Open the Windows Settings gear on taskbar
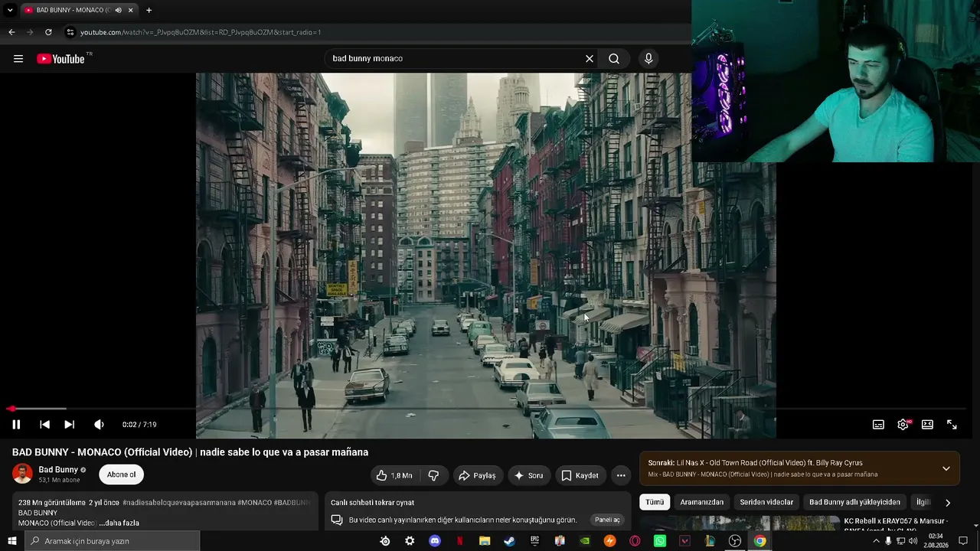 pos(410,541)
